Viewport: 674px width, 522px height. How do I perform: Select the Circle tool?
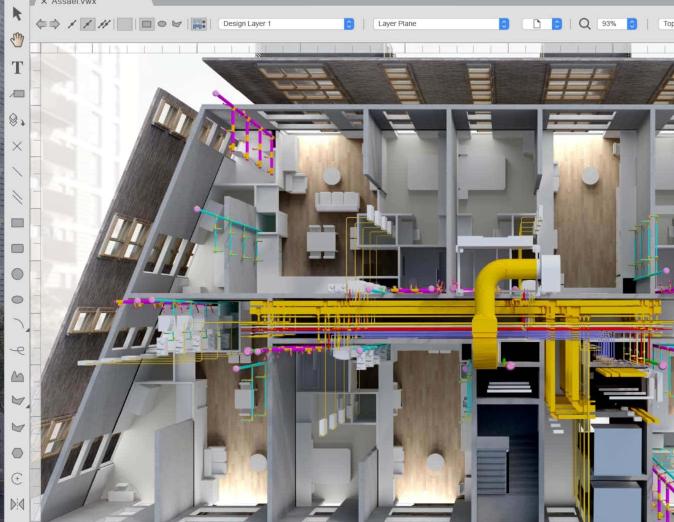pos(17,274)
